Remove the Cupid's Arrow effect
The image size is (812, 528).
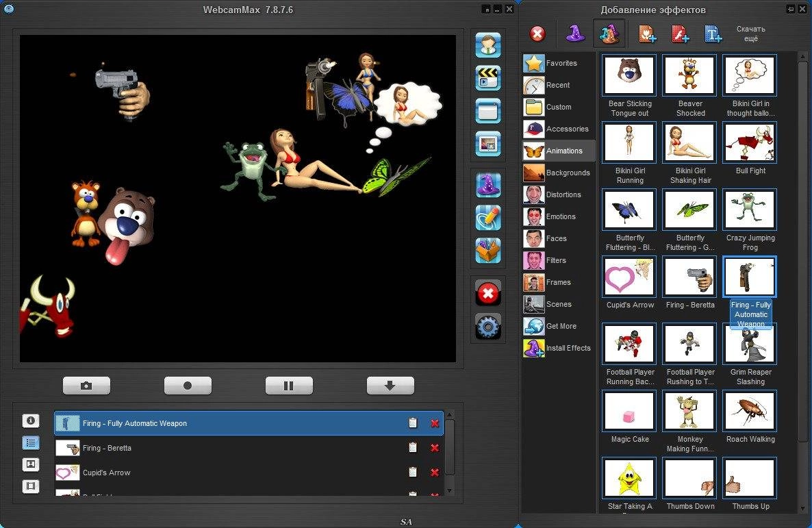435,472
